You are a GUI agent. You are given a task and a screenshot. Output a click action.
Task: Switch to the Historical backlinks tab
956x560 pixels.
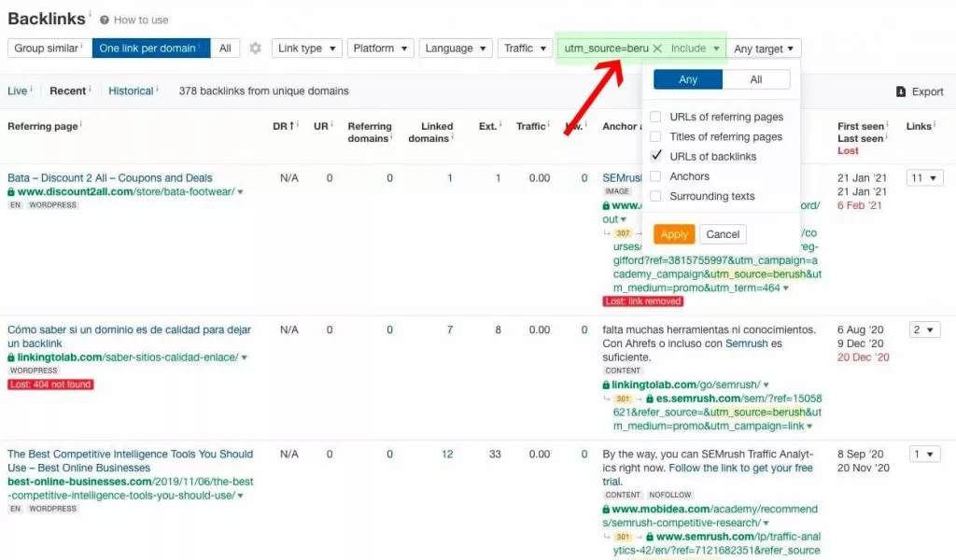pos(131,91)
